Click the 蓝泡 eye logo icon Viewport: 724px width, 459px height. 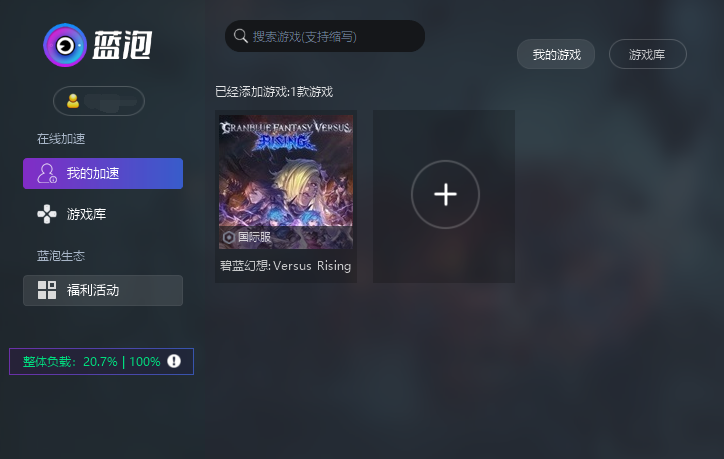tap(65, 45)
